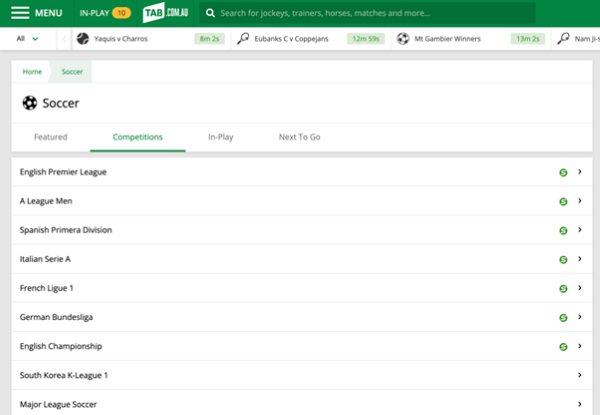Screen dimensions: 600x415
Task: Click green S icon on German Bundesliga
Action: [x=563, y=318]
